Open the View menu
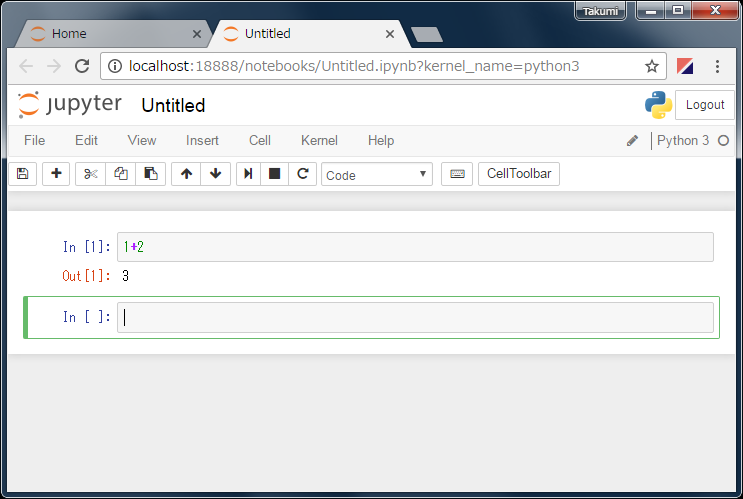The width and height of the screenshot is (743, 499). tap(142, 141)
